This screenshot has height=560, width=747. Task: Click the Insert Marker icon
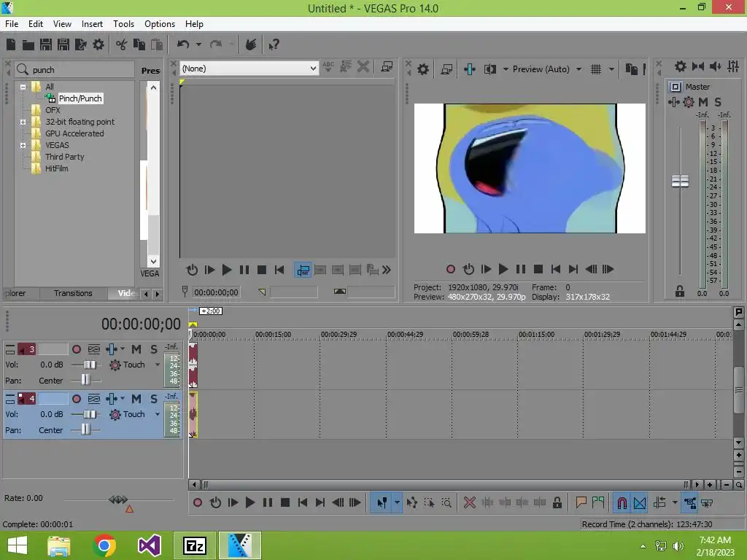(x=581, y=502)
